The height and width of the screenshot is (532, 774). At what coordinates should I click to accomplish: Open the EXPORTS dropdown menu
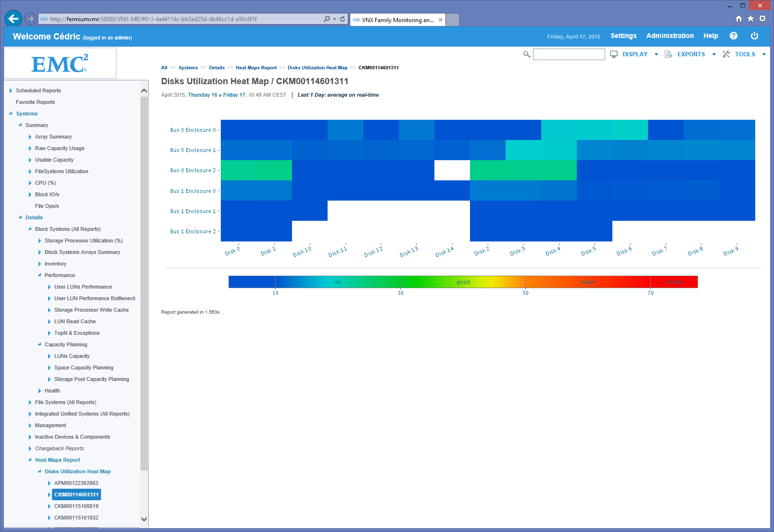[691, 54]
